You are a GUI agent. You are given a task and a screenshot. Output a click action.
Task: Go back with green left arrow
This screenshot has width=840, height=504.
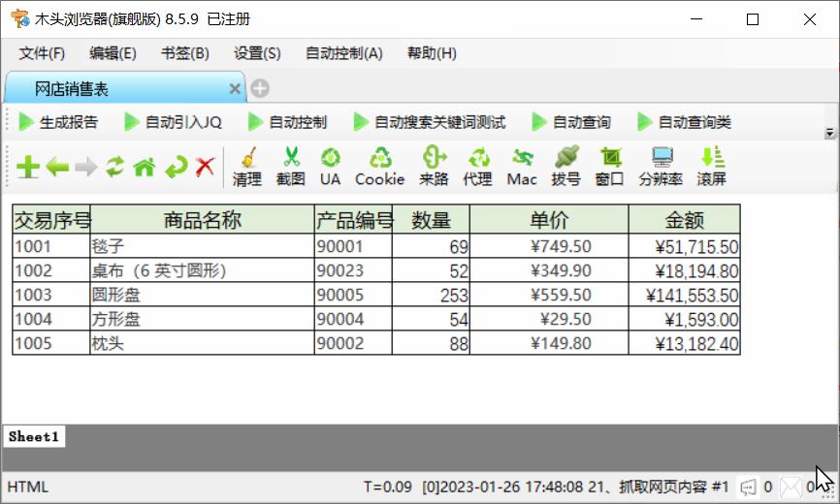(x=57, y=167)
